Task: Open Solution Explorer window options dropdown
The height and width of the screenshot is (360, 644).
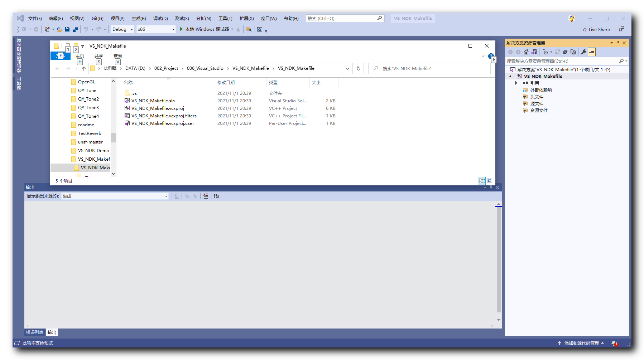Action: point(612,43)
